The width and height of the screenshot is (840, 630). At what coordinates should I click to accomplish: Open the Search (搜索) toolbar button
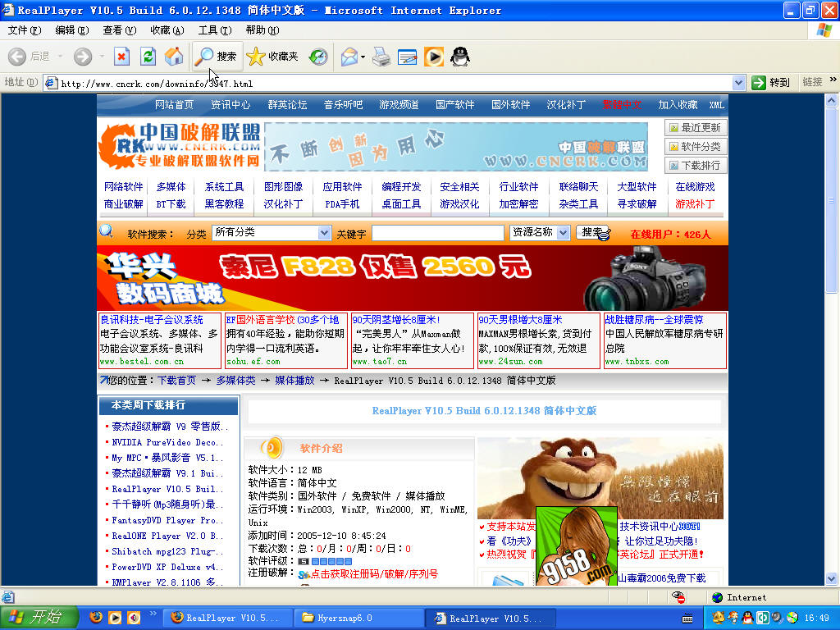[216, 57]
